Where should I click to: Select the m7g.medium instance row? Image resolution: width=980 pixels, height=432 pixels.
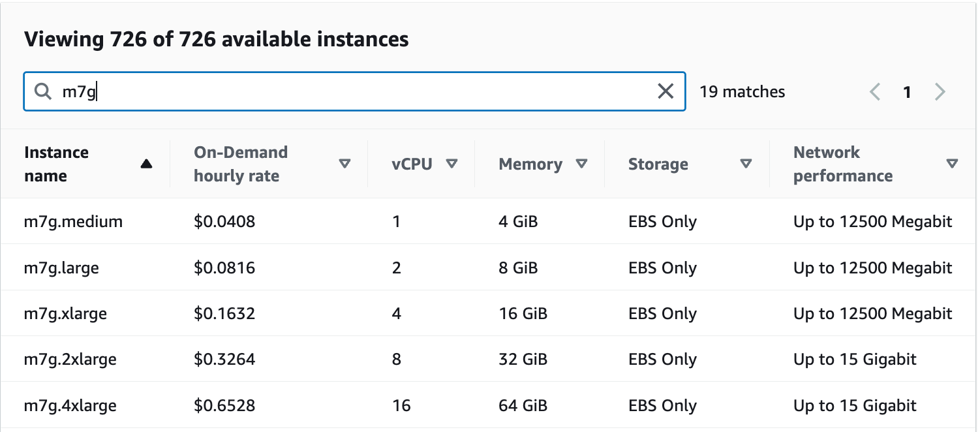click(490, 222)
